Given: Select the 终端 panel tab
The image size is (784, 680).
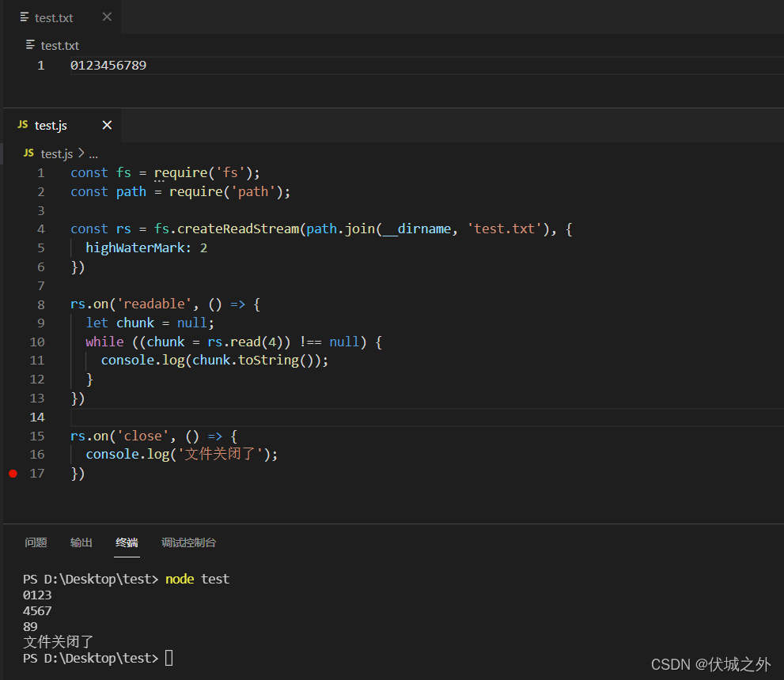Looking at the screenshot, I should (x=127, y=542).
